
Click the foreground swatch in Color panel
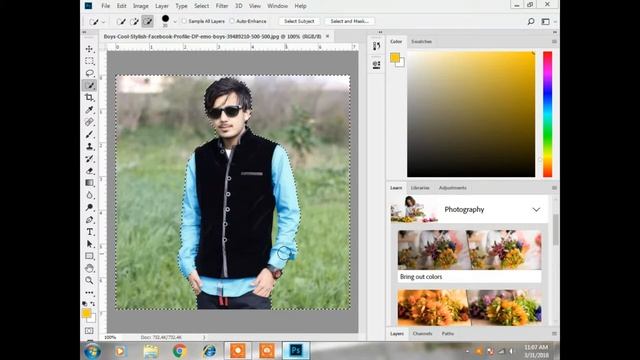click(x=395, y=58)
